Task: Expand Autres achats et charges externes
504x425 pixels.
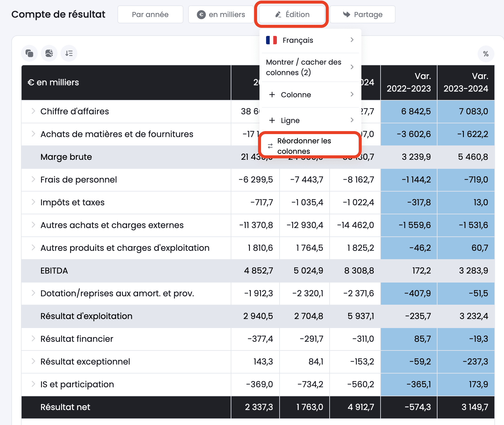Action: 33,225
